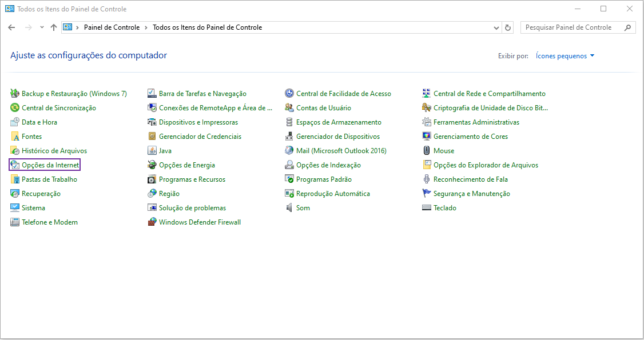Open Gerenciamento de Cores link

471,137
